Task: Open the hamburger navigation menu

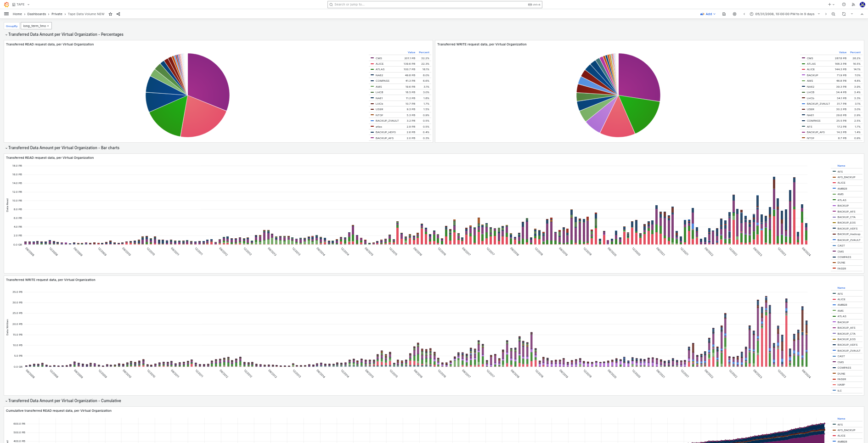Action: tap(6, 14)
